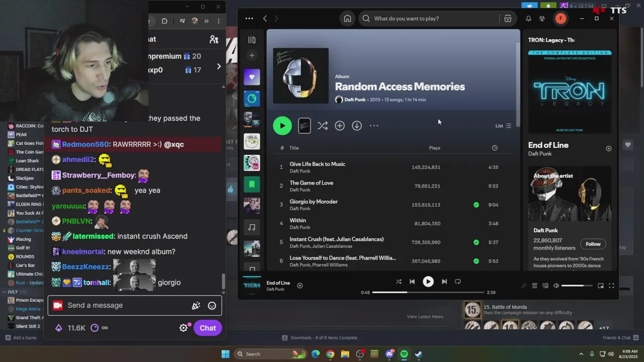The image size is (644, 362).
Task: Skip to previous track
Action: (412, 282)
